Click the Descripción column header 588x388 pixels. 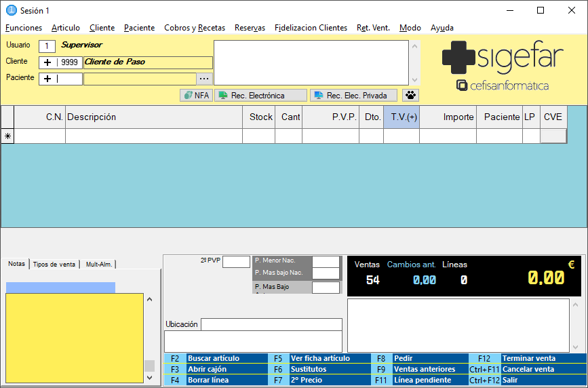[x=154, y=117]
